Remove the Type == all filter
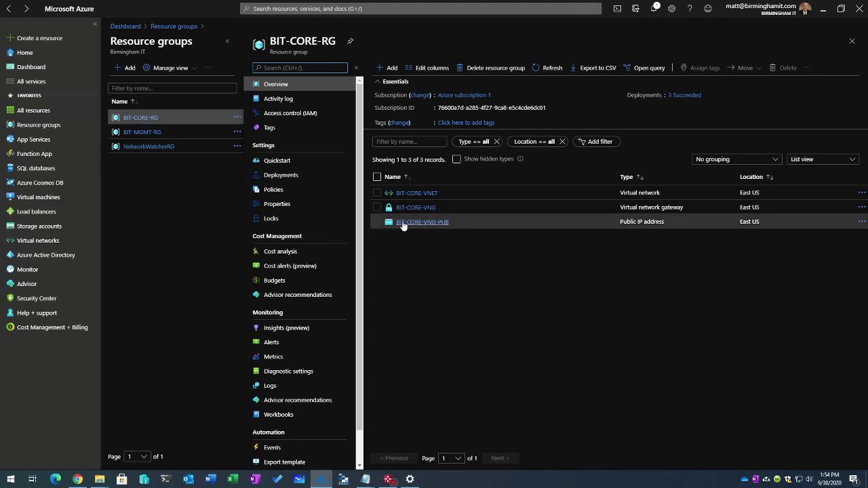 click(x=496, y=142)
